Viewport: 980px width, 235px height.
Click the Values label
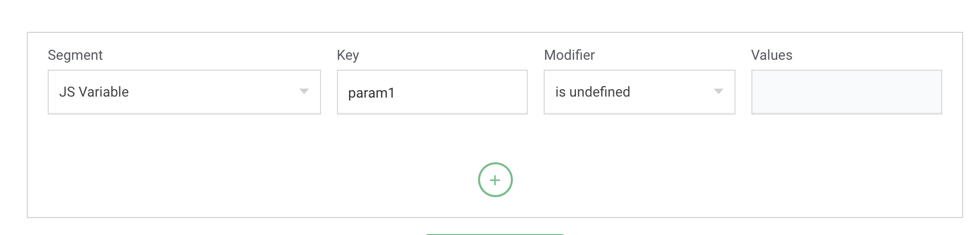(771, 55)
